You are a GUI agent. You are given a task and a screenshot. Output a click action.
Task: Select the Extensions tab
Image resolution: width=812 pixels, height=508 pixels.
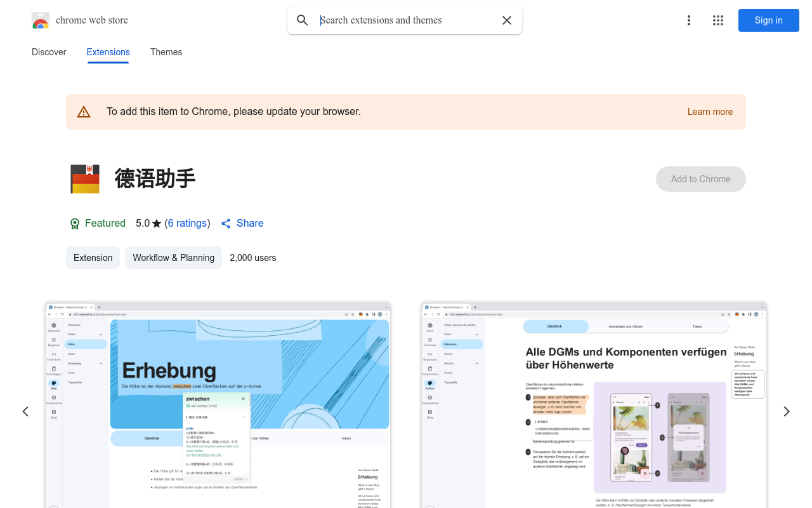(x=108, y=52)
